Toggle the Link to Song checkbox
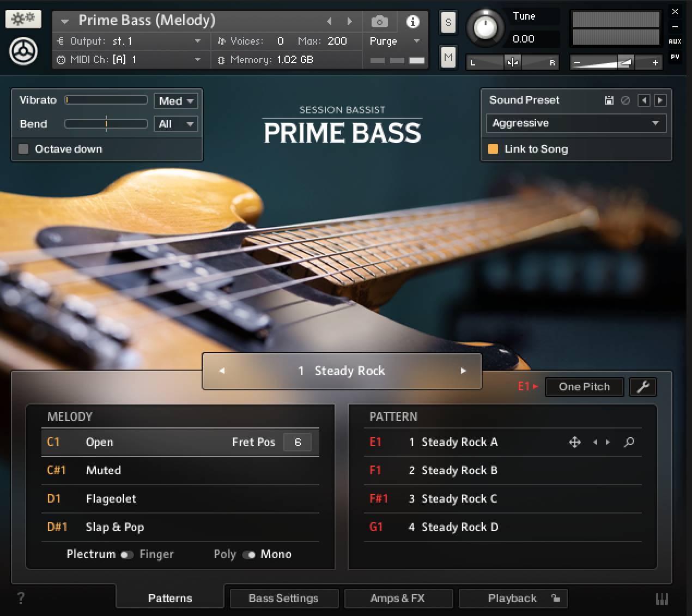 pyautogui.click(x=493, y=149)
